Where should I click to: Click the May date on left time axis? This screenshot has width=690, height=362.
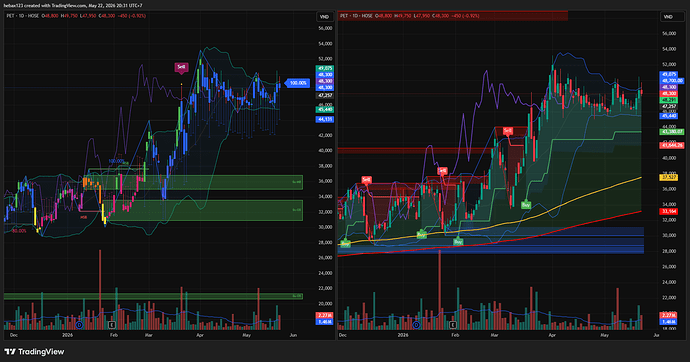point(246,335)
